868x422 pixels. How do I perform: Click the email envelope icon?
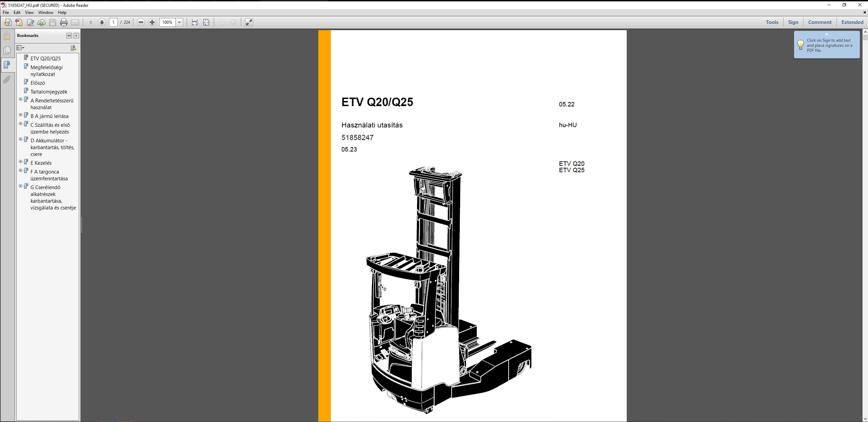click(75, 22)
